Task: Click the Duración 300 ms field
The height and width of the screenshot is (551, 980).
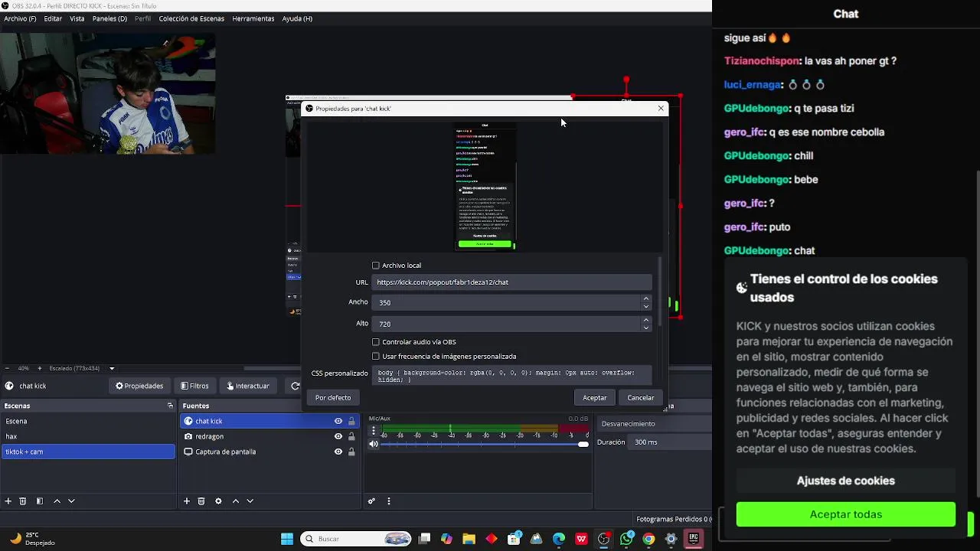Action: click(670, 442)
